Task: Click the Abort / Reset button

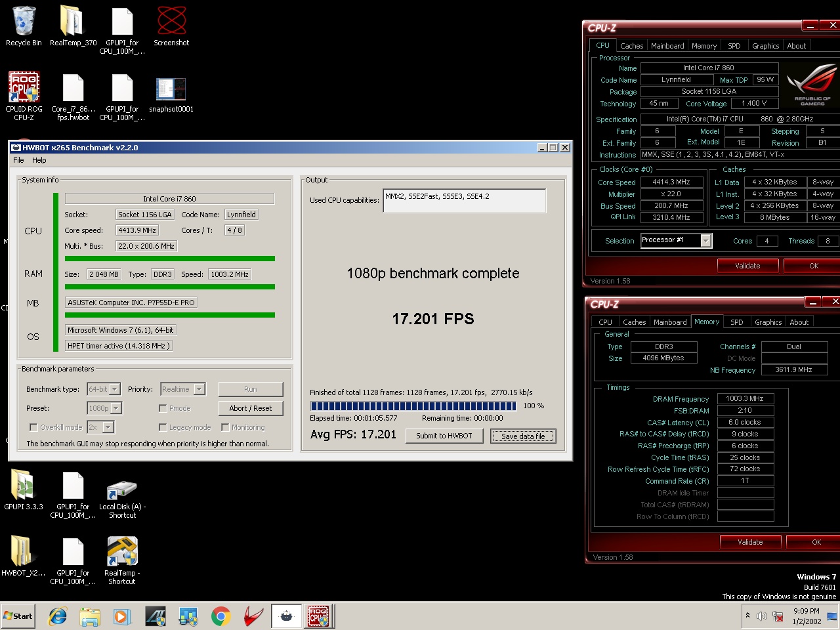Action: pyautogui.click(x=251, y=408)
